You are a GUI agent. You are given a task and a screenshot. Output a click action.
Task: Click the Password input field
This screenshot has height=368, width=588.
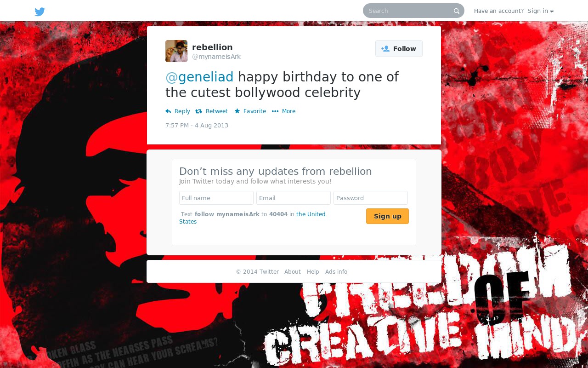coord(371,198)
